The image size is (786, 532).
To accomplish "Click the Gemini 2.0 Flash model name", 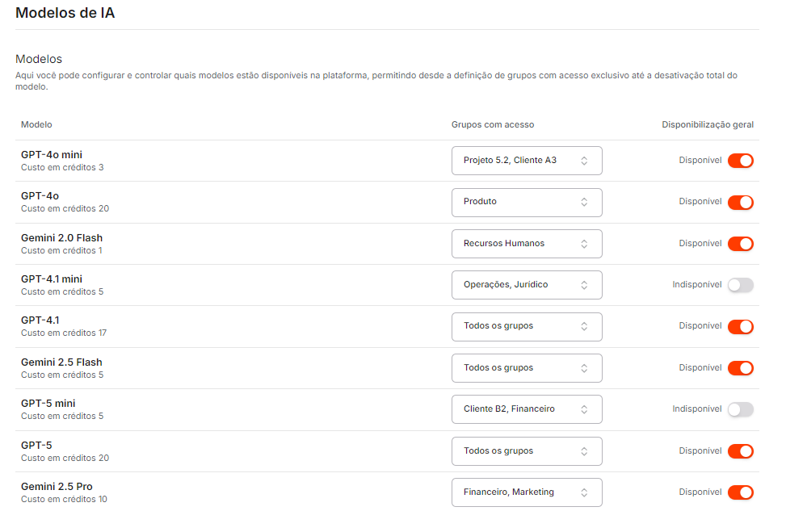I will pyautogui.click(x=61, y=238).
